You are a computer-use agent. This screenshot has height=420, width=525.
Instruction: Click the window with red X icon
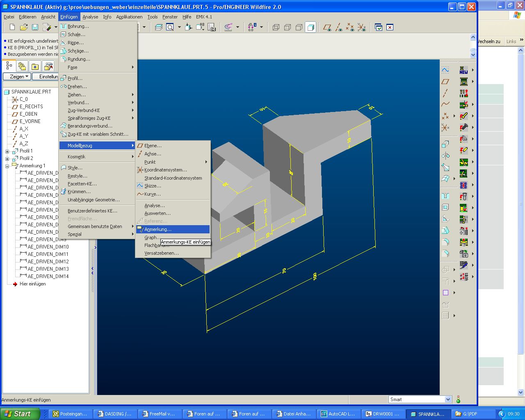[390, 27]
